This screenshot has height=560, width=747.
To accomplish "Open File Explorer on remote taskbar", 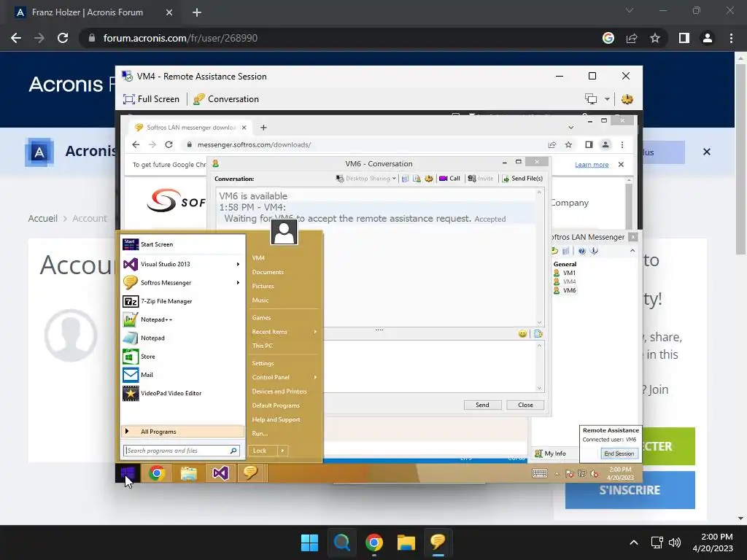I will pos(189,472).
